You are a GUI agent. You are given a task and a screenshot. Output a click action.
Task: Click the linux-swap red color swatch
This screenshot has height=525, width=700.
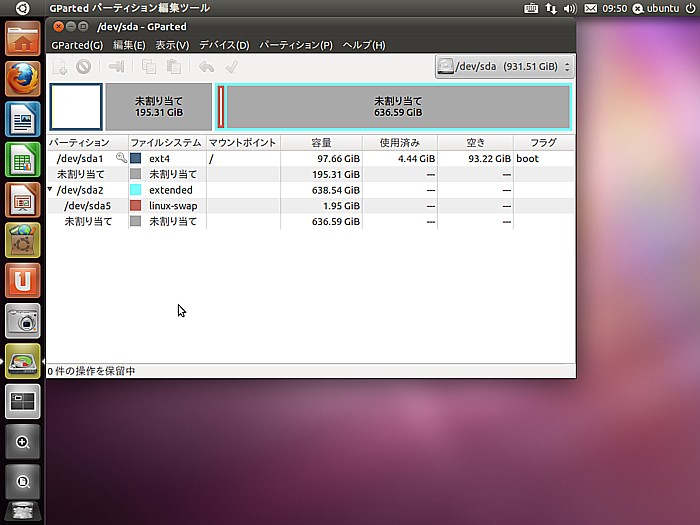point(136,205)
